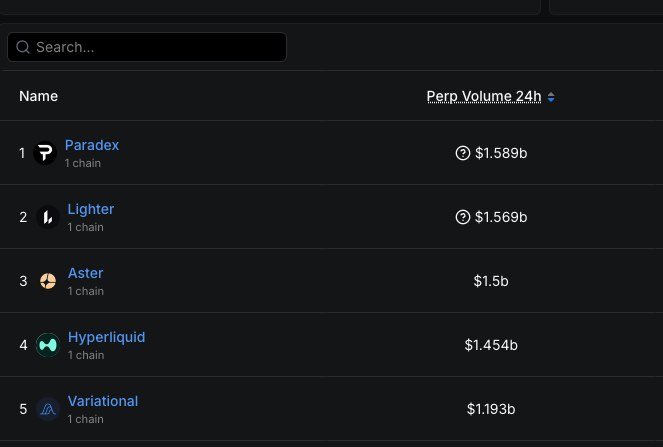Click the magnifier icon in search box
663x447 pixels.
23,47
